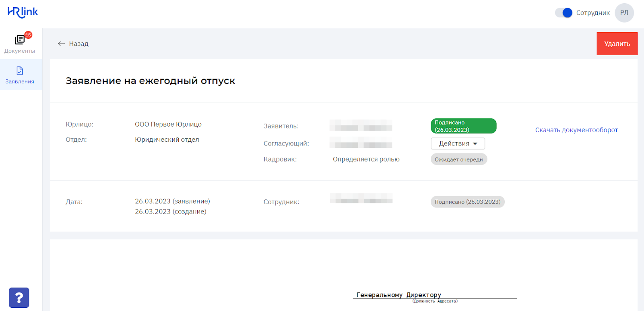This screenshot has height=311, width=644.
Task: Click the 26.03.2023 (создание) date
Action: click(171, 211)
